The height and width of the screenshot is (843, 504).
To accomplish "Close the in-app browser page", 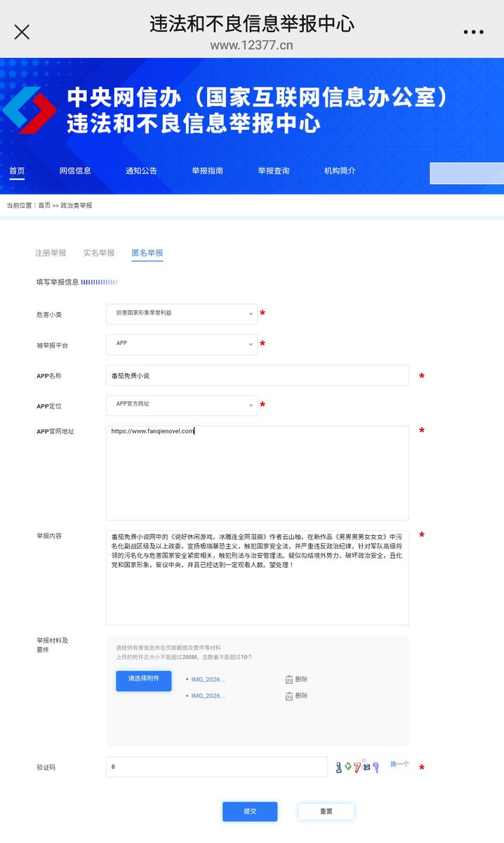I will pos(22,32).
